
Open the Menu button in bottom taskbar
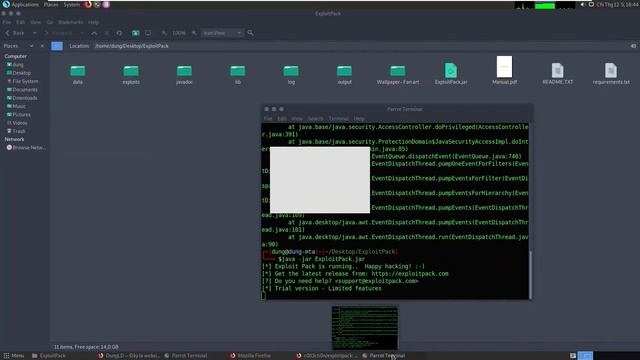[x=14, y=356]
